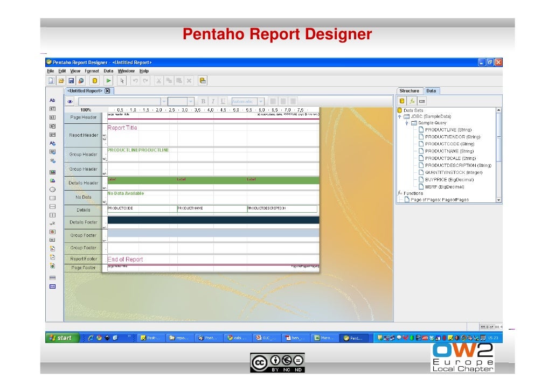Open the Format menu

92,71
